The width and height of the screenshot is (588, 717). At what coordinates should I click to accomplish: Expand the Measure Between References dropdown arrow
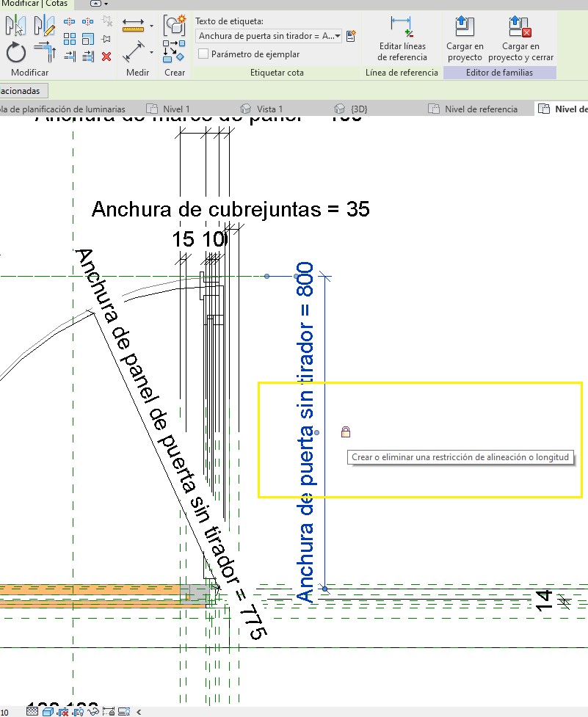(151, 26)
